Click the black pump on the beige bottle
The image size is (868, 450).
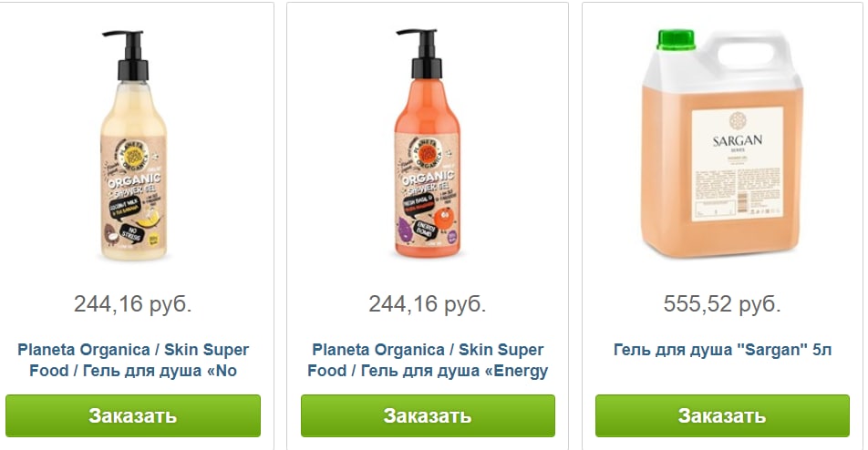pyautogui.click(x=130, y=56)
